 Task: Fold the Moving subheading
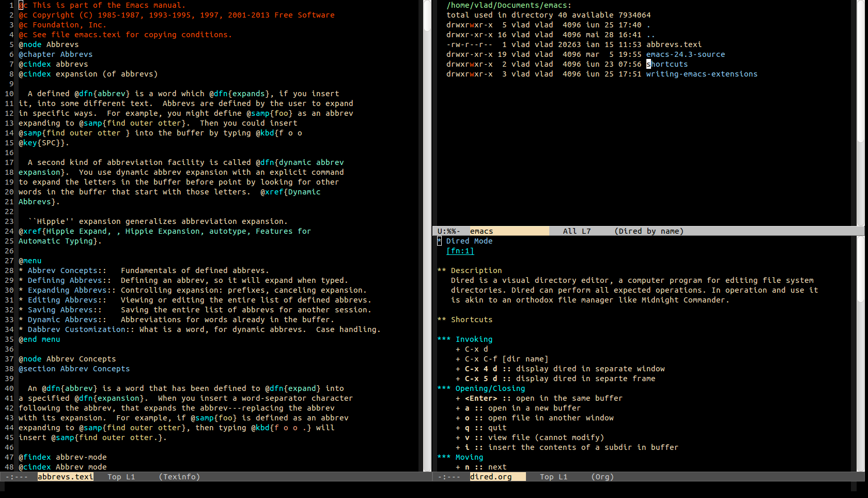click(x=460, y=457)
